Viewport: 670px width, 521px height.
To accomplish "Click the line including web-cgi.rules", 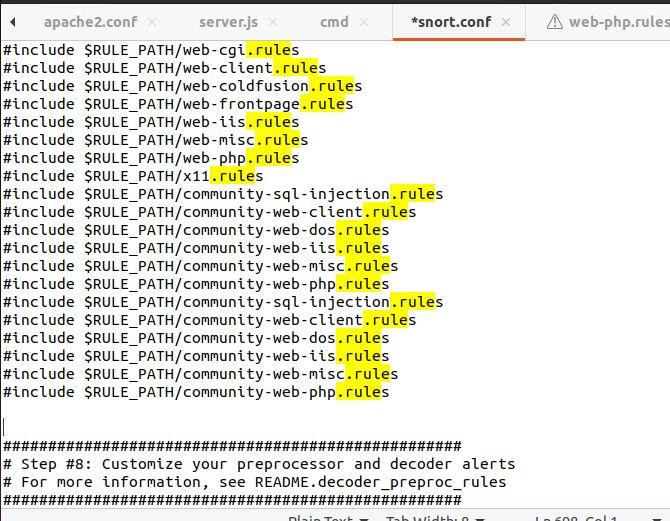I will click(151, 50).
